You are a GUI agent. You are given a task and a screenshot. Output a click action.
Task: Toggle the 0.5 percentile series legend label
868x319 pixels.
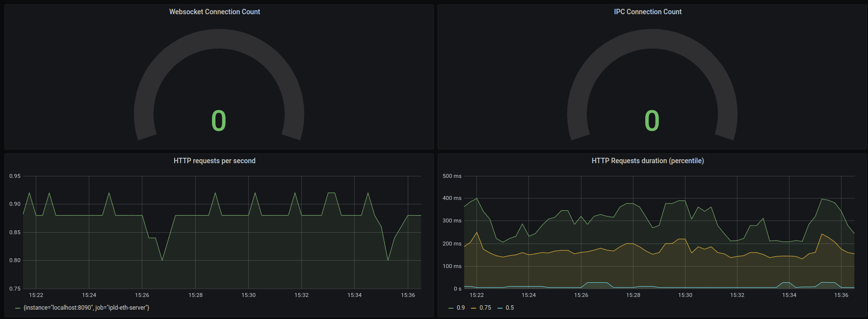510,308
